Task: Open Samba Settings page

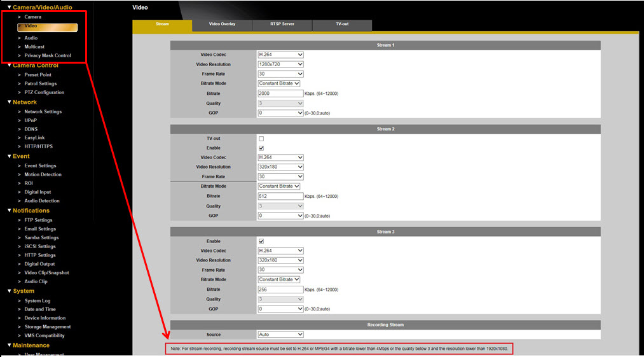Action: coord(41,238)
